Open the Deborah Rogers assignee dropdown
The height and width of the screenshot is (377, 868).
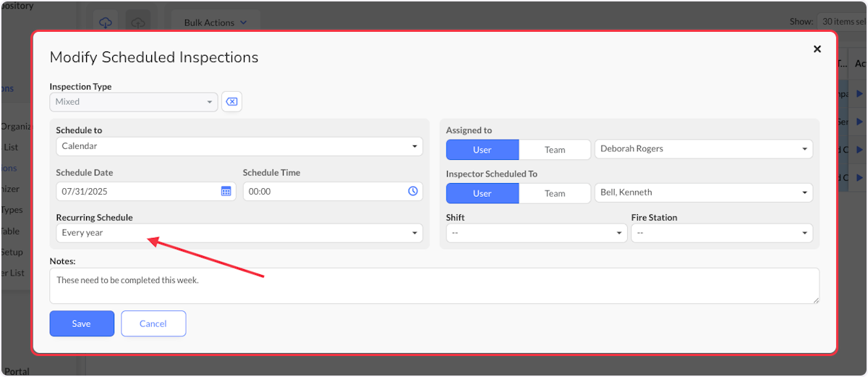(703, 149)
